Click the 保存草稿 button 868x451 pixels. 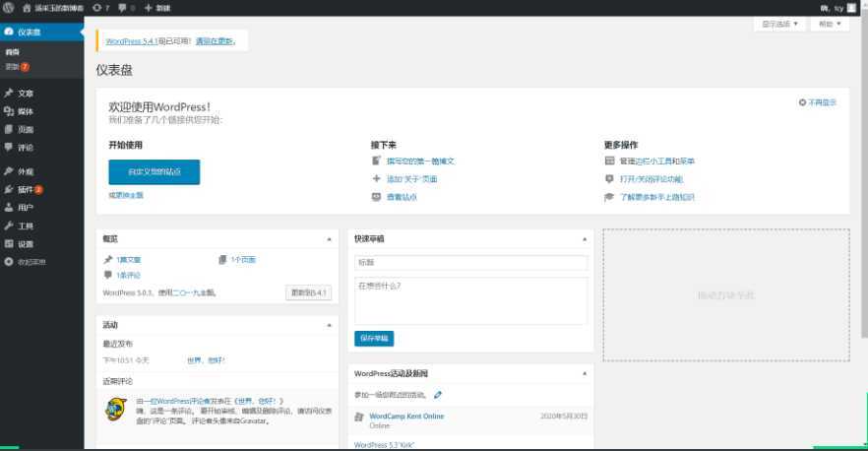click(x=374, y=338)
